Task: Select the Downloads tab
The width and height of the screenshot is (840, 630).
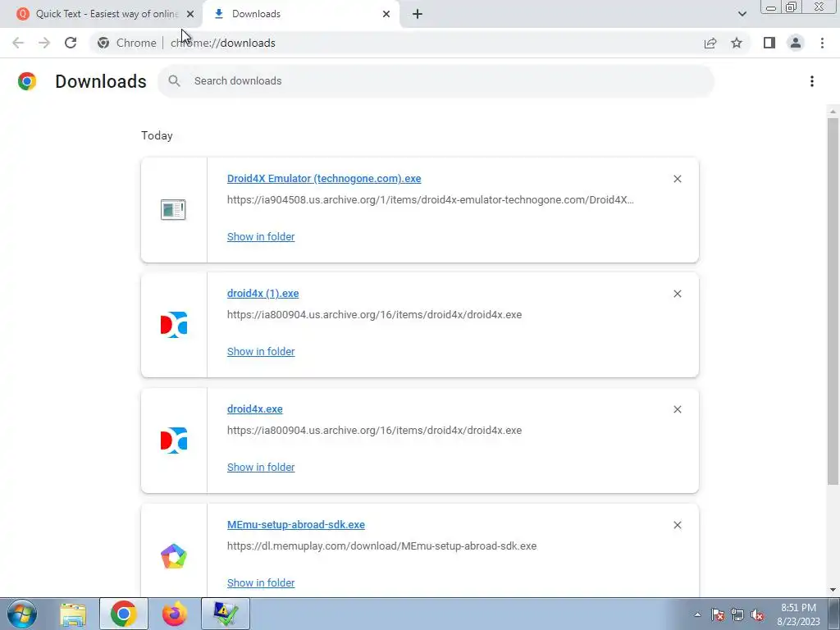Action: pyautogui.click(x=300, y=14)
